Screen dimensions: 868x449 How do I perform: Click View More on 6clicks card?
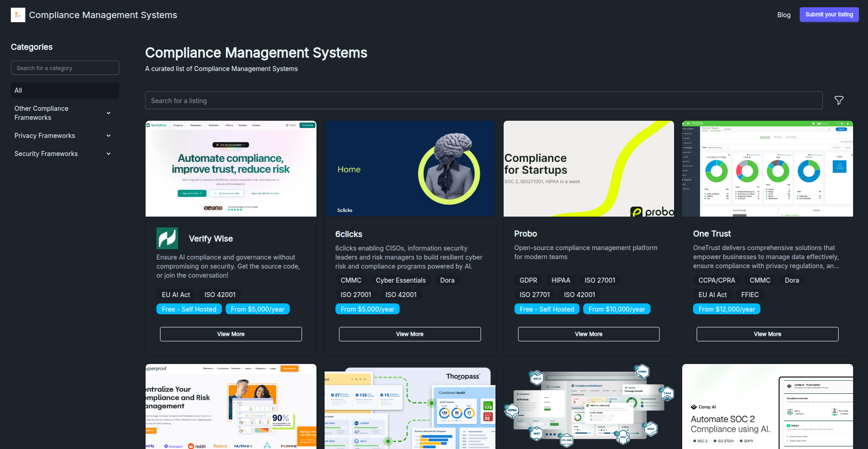pyautogui.click(x=410, y=334)
